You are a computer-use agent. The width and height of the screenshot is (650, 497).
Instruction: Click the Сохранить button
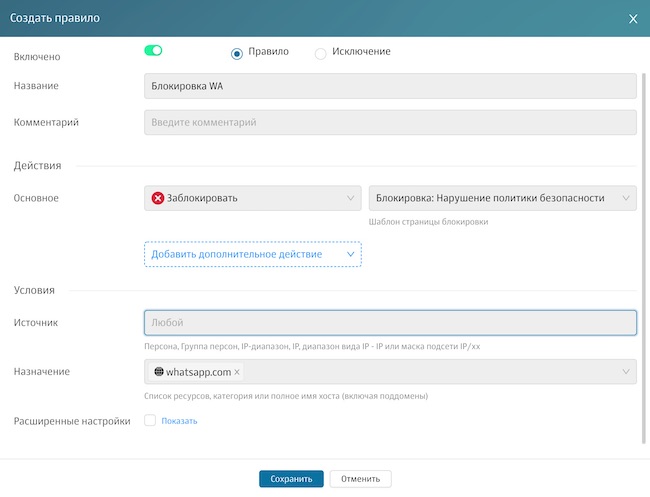click(x=291, y=479)
